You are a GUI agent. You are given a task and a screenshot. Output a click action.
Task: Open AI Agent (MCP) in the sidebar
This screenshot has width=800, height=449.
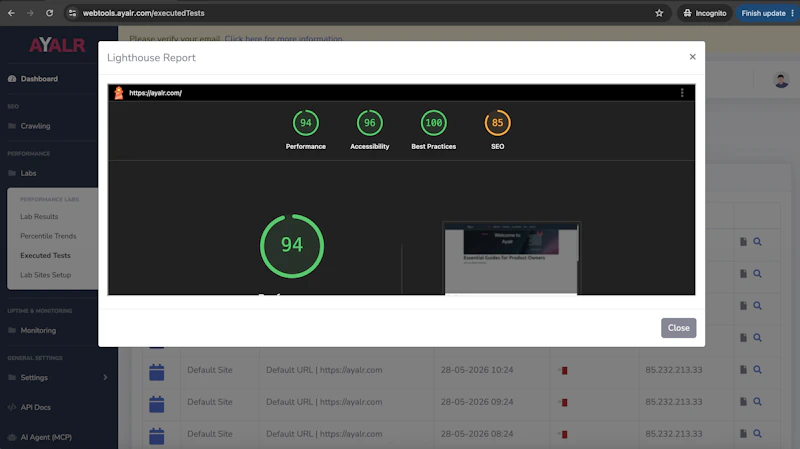[x=46, y=437]
